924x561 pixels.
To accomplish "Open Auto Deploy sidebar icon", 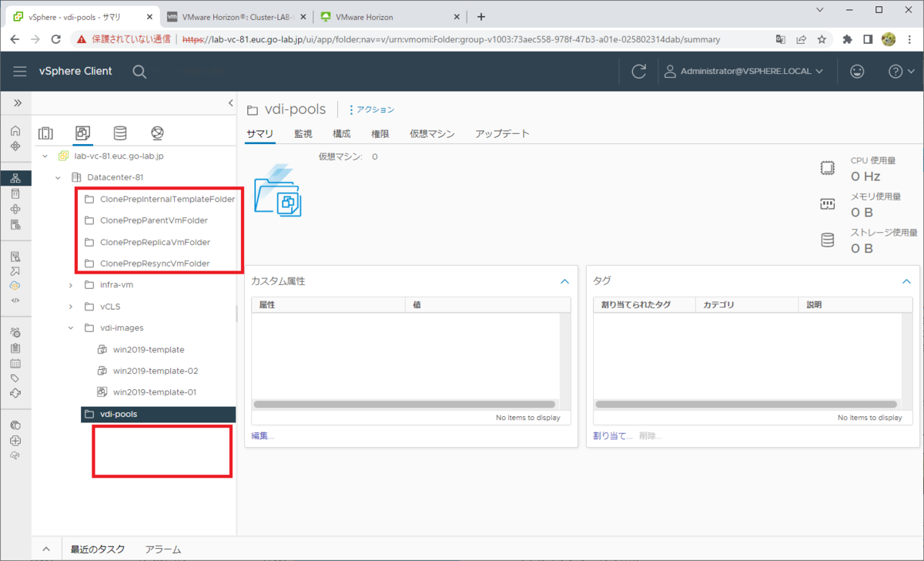I will coord(15,270).
